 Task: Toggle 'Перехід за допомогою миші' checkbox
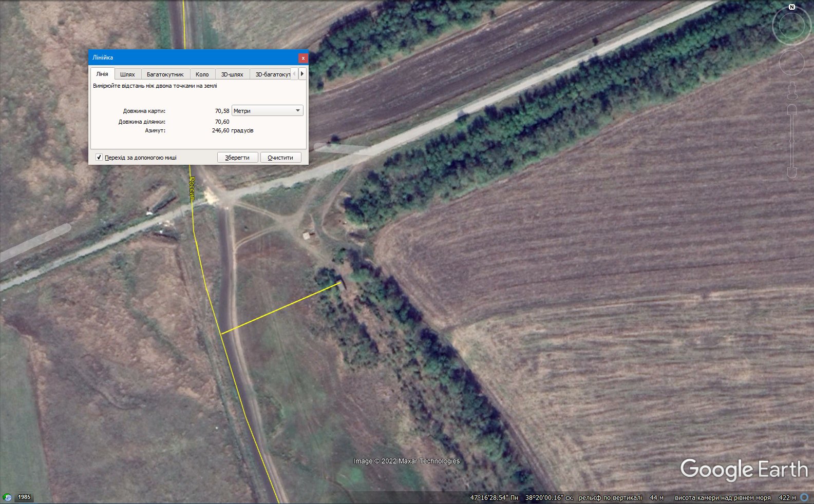click(x=99, y=158)
